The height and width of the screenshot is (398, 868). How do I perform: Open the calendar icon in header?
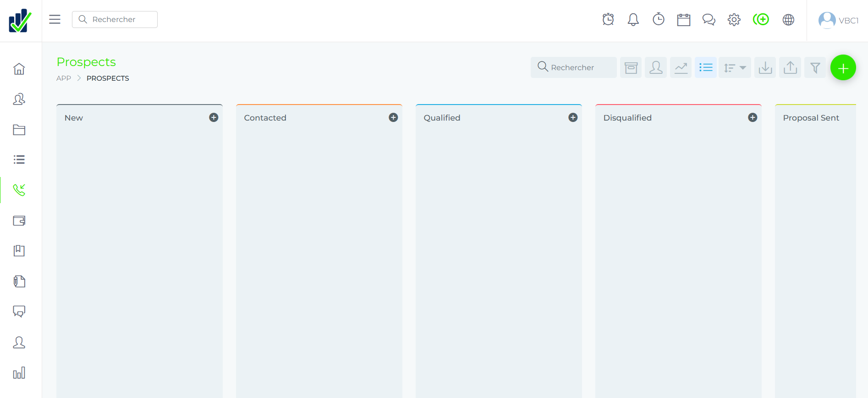coord(684,20)
